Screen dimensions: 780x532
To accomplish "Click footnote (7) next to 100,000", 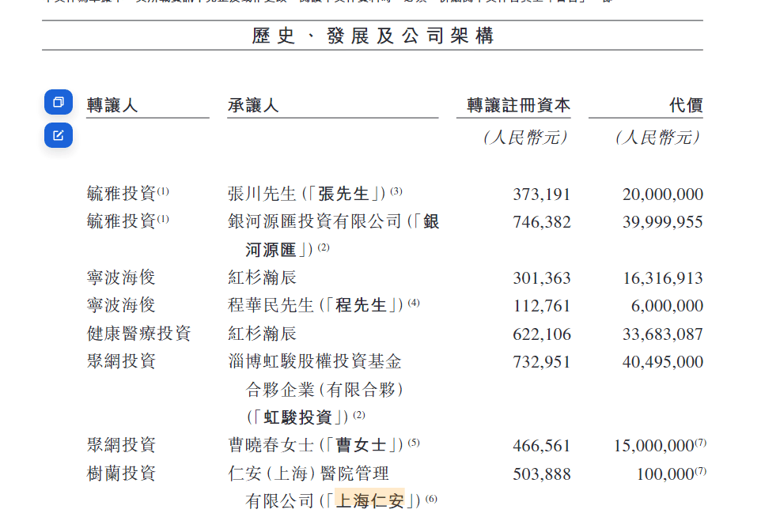I will [x=700, y=471].
